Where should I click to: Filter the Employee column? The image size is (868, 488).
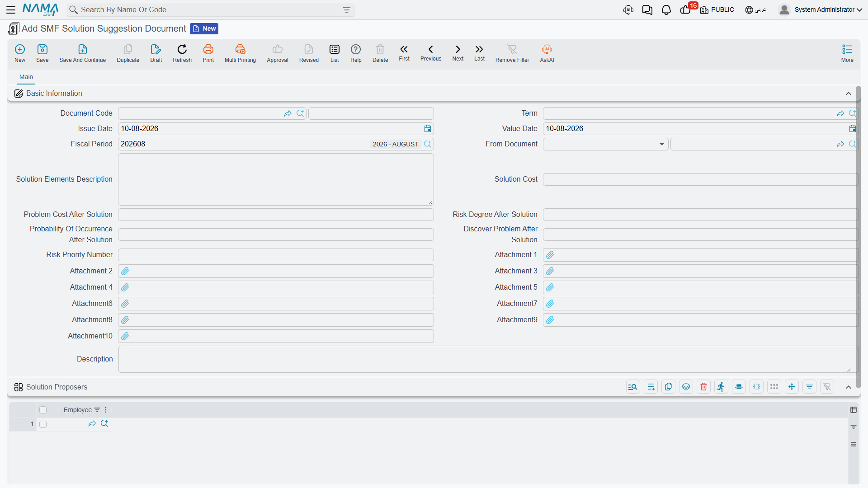pos(97,410)
